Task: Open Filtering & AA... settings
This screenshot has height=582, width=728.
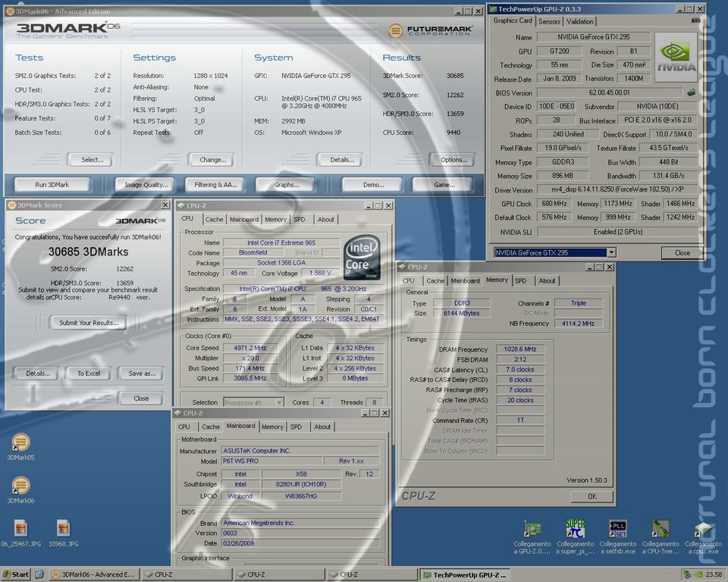Action: (x=215, y=185)
